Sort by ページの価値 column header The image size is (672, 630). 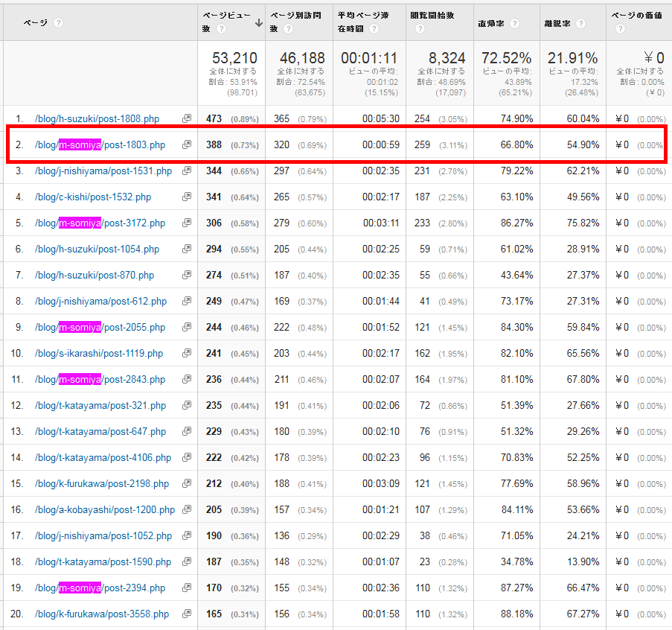636,16
